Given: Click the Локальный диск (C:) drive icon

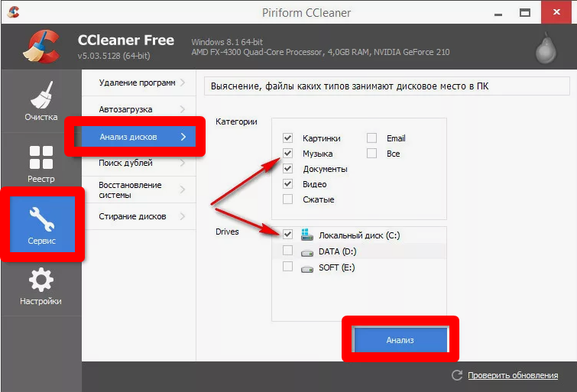Looking at the screenshot, I should (306, 235).
